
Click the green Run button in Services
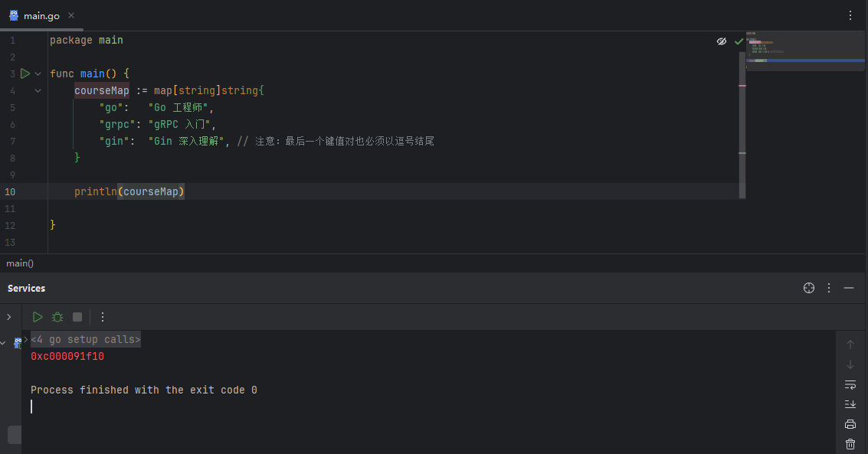click(x=38, y=317)
